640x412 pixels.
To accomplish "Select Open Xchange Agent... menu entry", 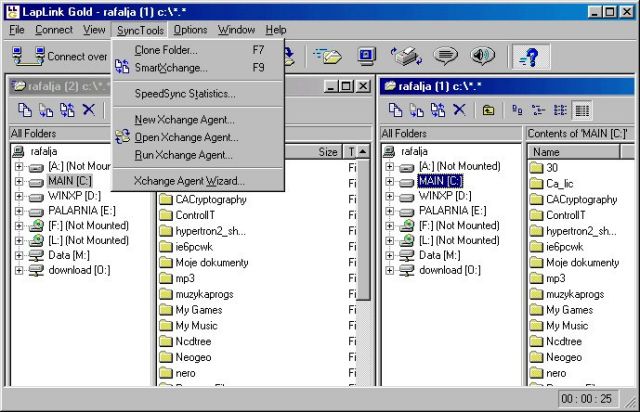I will coord(198,137).
